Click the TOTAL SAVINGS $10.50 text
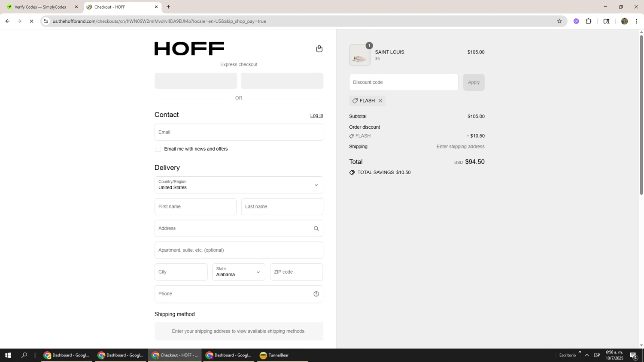The height and width of the screenshot is (362, 644). 384,172
